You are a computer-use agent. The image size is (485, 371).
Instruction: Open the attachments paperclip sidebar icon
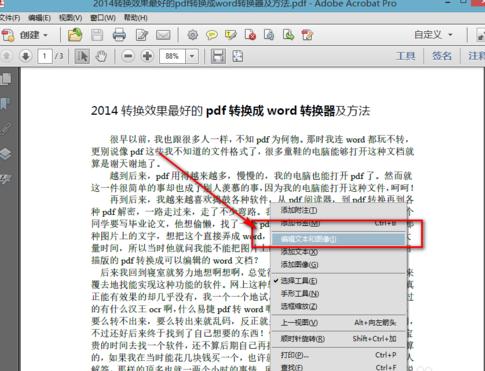pyautogui.click(x=6, y=129)
